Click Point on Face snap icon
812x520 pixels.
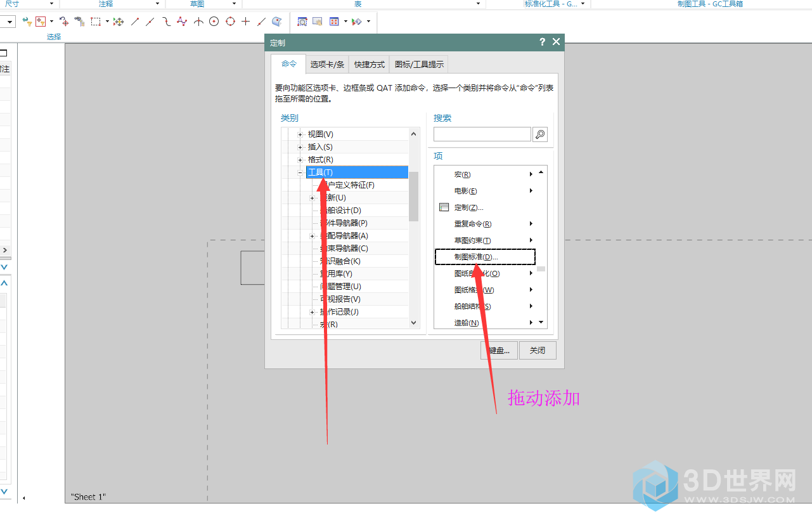coord(277,22)
